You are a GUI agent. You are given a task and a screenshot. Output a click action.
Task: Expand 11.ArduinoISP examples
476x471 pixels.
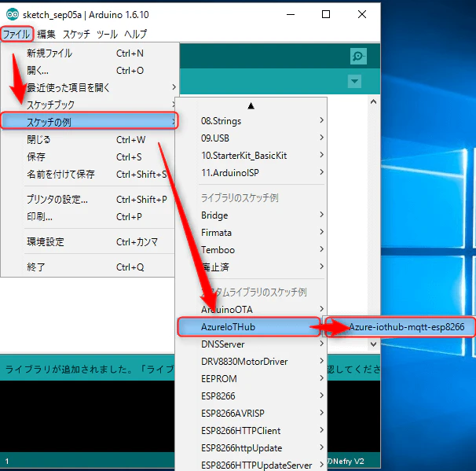251,173
